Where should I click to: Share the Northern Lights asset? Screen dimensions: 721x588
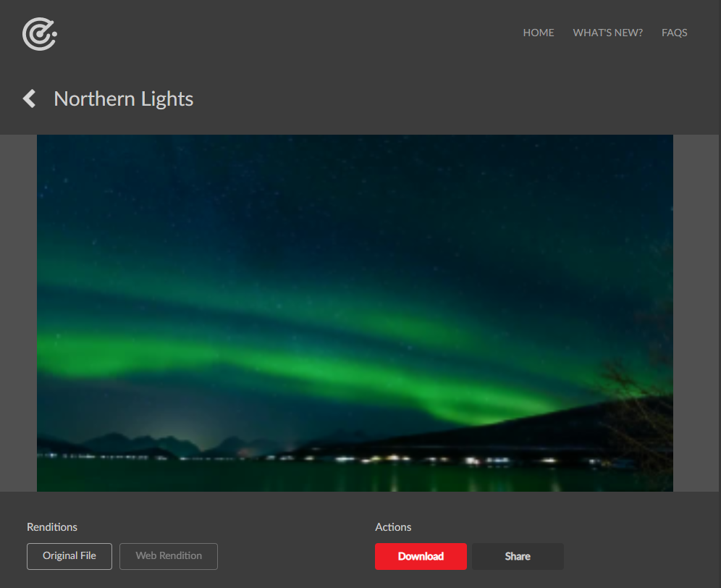[x=518, y=556]
